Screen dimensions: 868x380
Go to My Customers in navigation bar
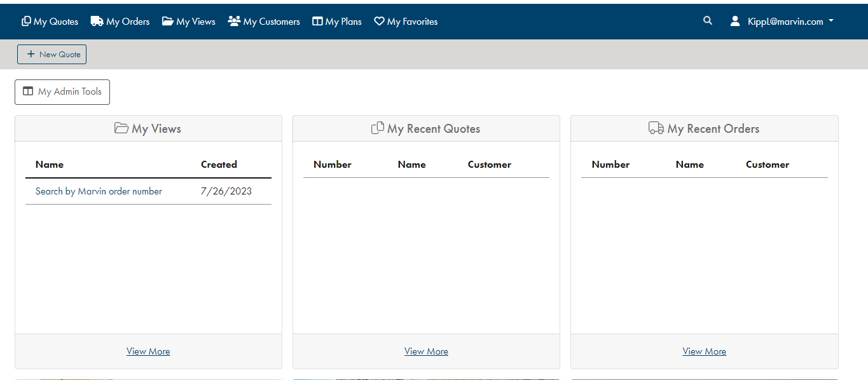coord(272,22)
